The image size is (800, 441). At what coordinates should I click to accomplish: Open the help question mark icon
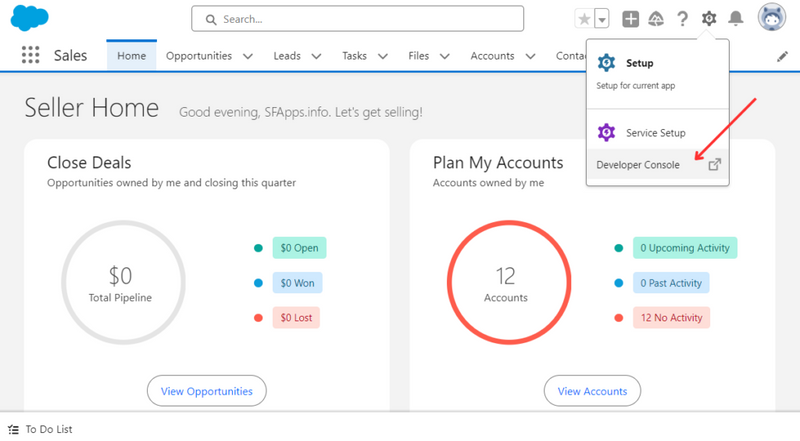click(x=682, y=19)
